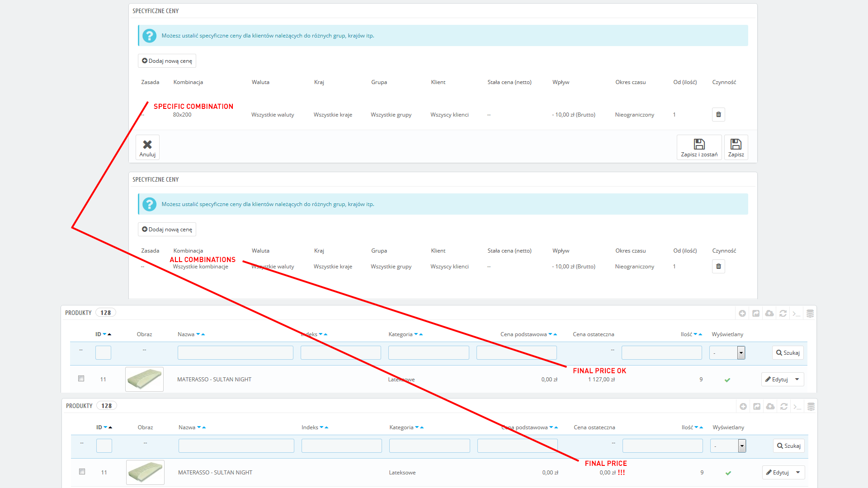Click the Nazwa filter field in upper list
This screenshot has width=868, height=488.
pyautogui.click(x=235, y=353)
